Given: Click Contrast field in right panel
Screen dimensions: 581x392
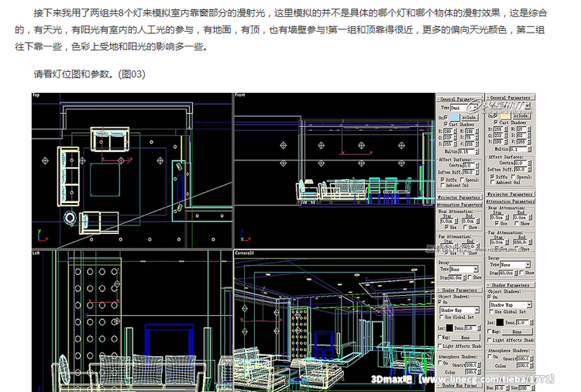Looking at the screenshot, I should coord(520,163).
